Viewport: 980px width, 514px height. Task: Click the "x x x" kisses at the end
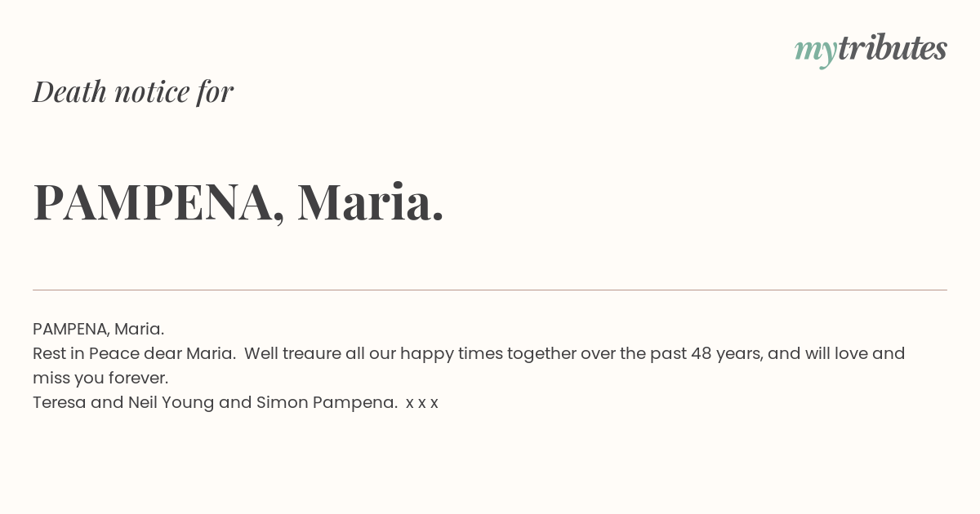(422, 403)
